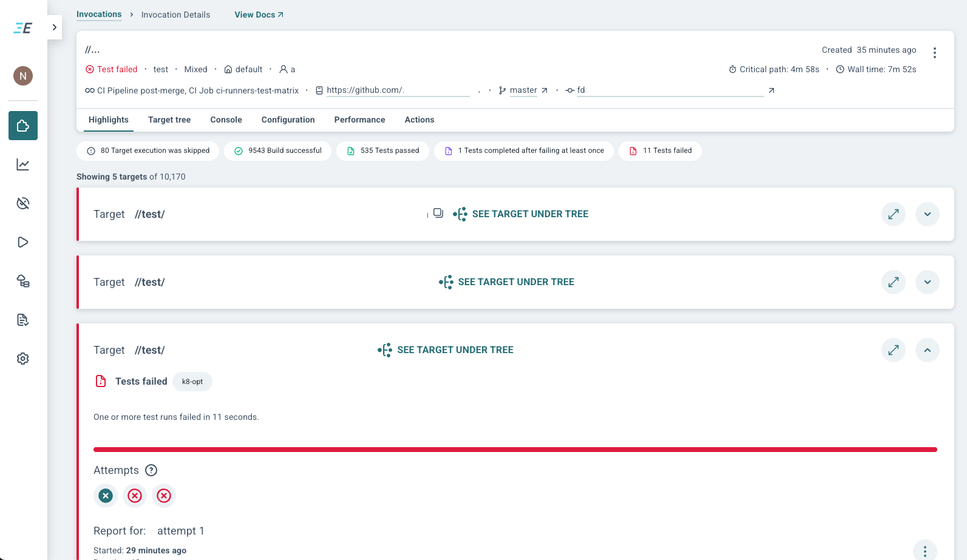Open the server stack sidebar icon
967x560 pixels.
pyautogui.click(x=23, y=281)
